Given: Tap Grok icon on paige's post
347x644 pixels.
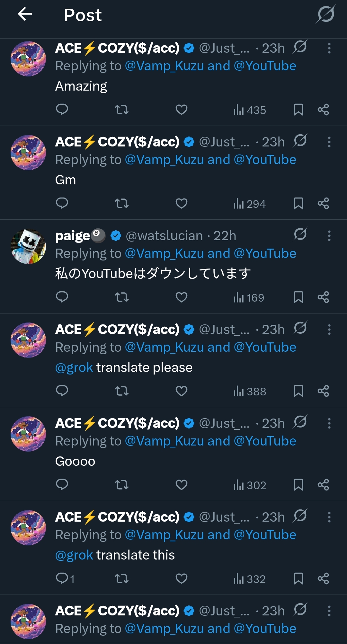Looking at the screenshot, I should click(x=300, y=234).
